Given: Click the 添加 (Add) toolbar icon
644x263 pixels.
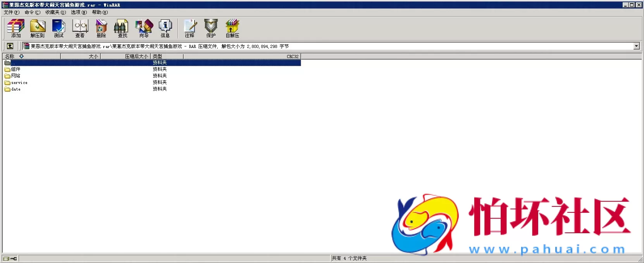Looking at the screenshot, I should (16, 28).
